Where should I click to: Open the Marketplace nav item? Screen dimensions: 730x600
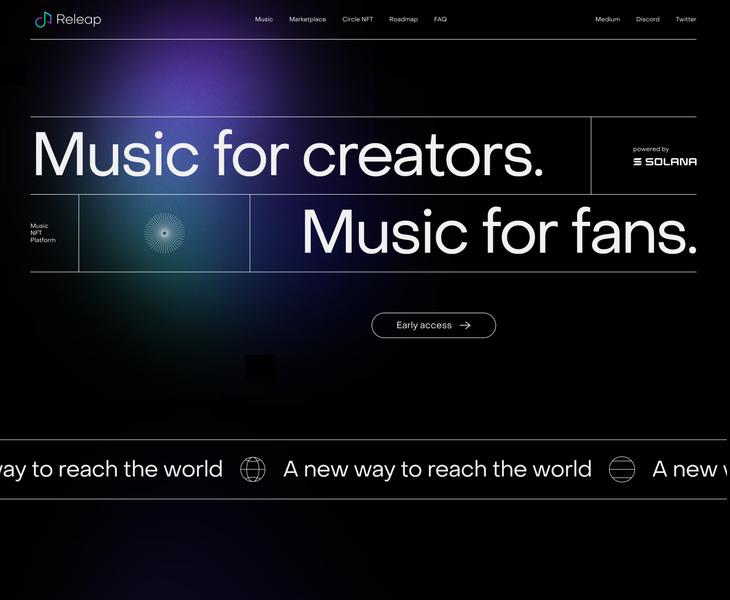[x=307, y=19]
